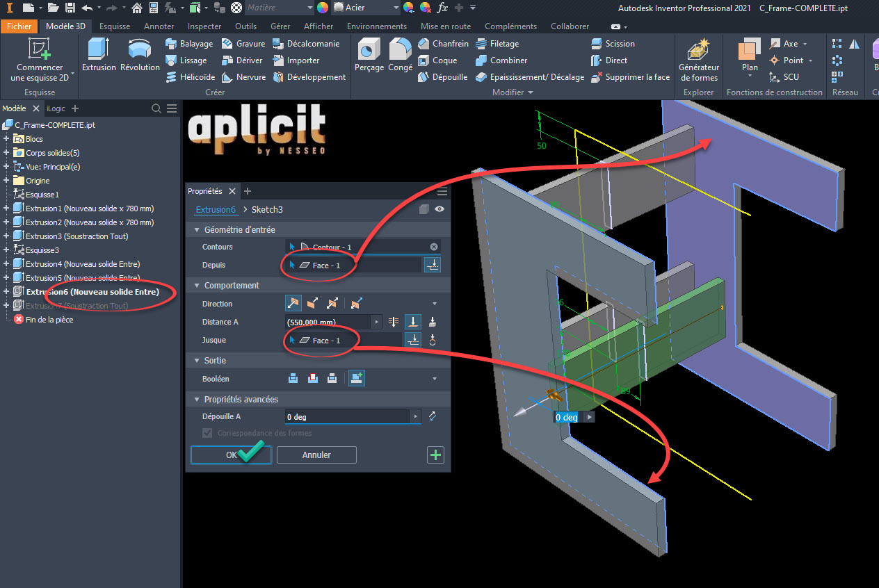Select the Plan work plane tool
Screen dimensions: 879x588
tap(750, 56)
